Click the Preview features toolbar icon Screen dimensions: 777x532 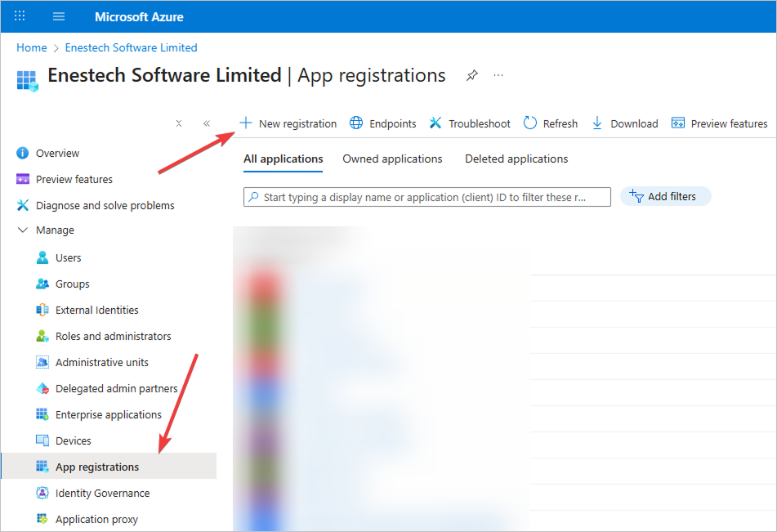[678, 123]
